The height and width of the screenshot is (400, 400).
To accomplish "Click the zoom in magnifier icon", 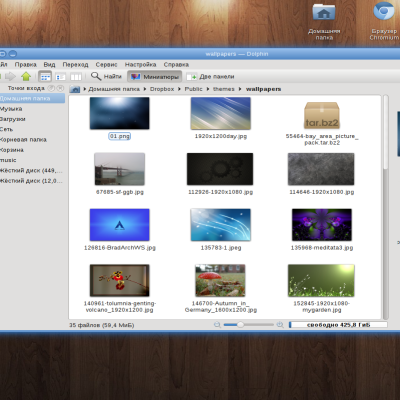I will coord(280,324).
